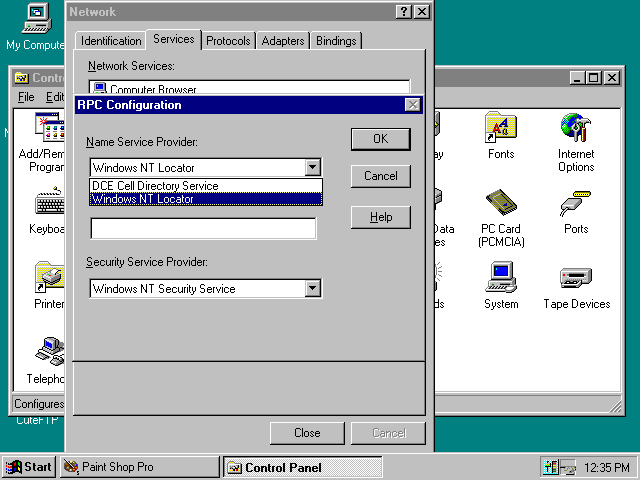The image size is (640, 480).
Task: Click the network tray icon in taskbar
Action: pos(568,467)
